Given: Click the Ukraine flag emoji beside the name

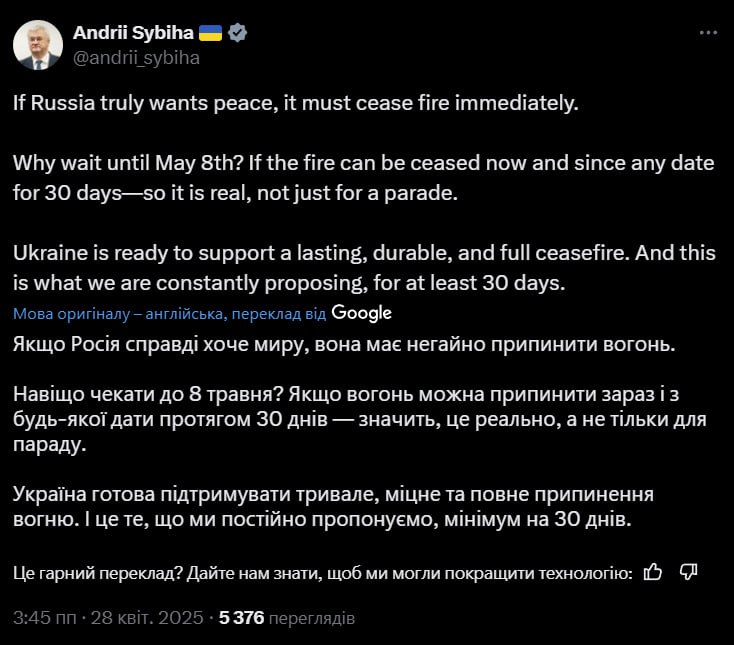Looking at the screenshot, I should click(210, 33).
